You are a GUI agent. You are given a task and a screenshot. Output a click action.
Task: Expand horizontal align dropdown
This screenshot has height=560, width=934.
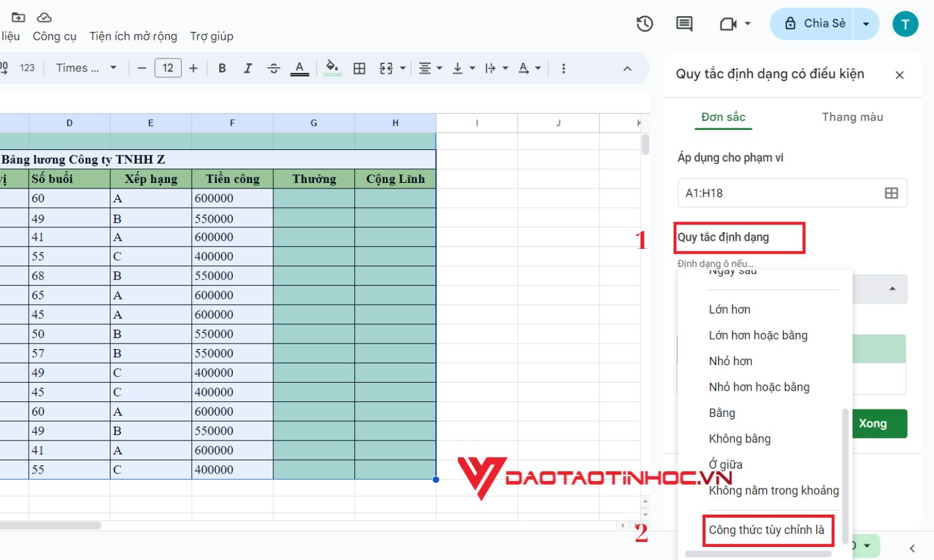click(430, 68)
